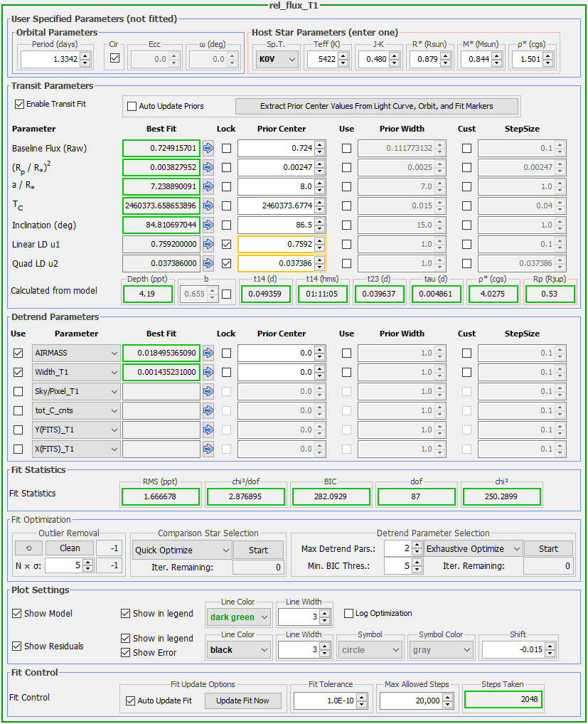The width and height of the screenshot is (588, 724).
Task: Decrease the Shift value stepper
Action: [x=550, y=654]
